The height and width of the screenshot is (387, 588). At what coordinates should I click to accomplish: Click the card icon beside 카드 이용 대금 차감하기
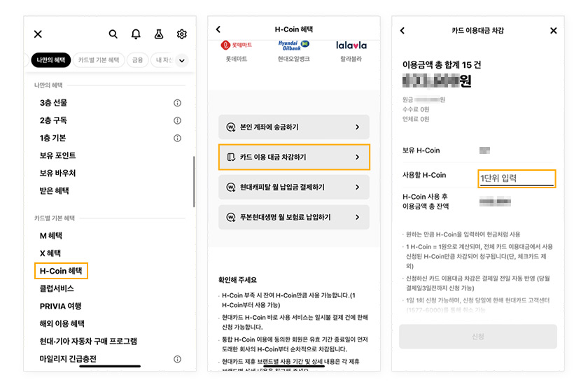point(231,157)
